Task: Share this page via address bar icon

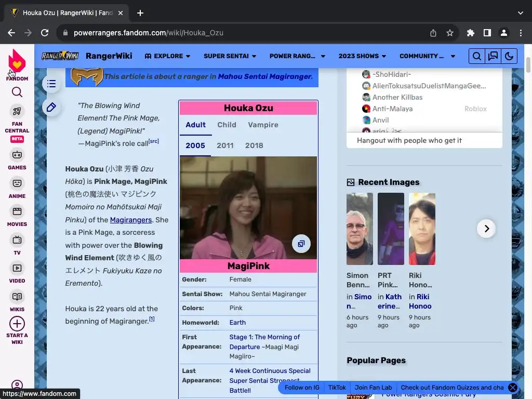Action: [433, 33]
